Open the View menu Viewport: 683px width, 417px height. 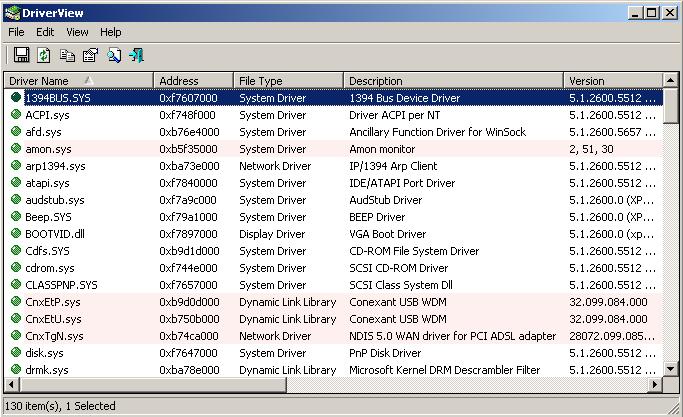(x=77, y=32)
